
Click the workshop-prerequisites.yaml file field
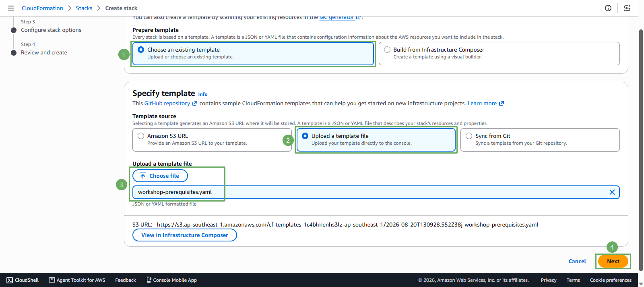[x=376, y=192]
